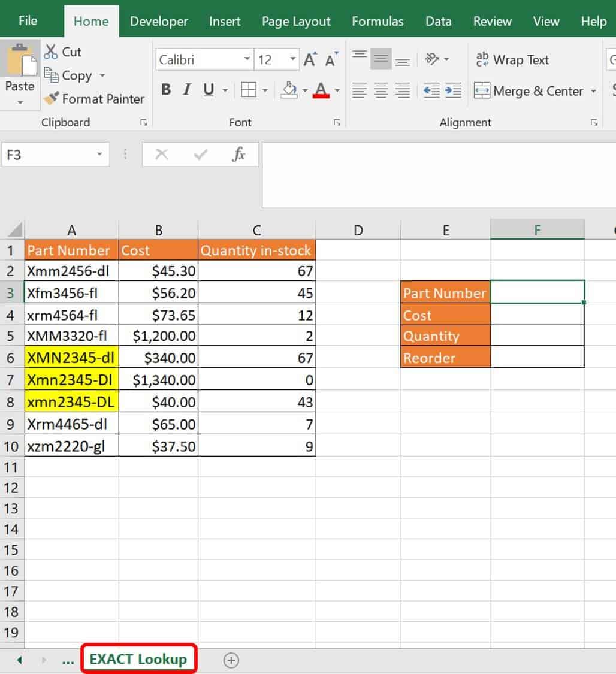
Task: Open orientation dropdown arrow
Action: pos(446,59)
